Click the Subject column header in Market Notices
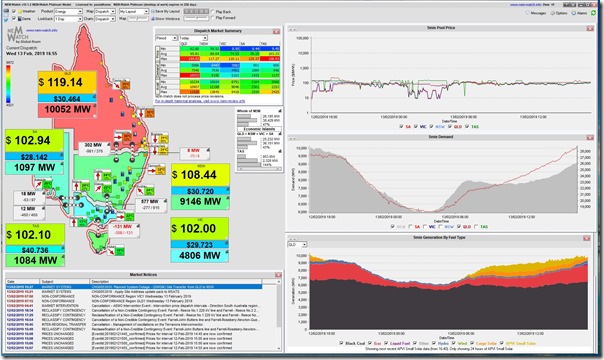 click(65, 281)
